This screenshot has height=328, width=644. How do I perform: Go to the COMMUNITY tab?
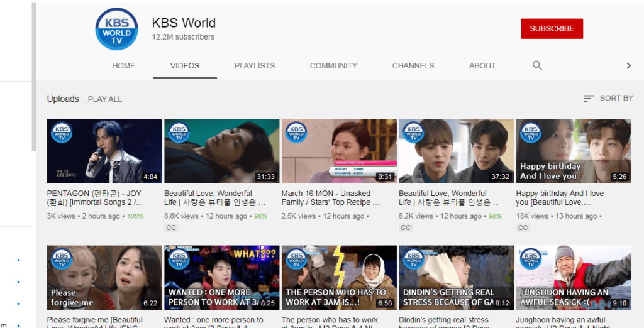(333, 66)
